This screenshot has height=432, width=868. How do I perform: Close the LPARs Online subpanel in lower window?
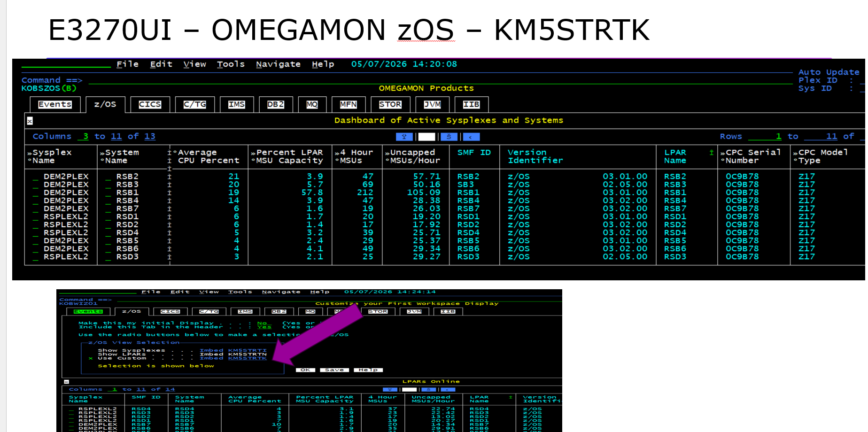66,382
